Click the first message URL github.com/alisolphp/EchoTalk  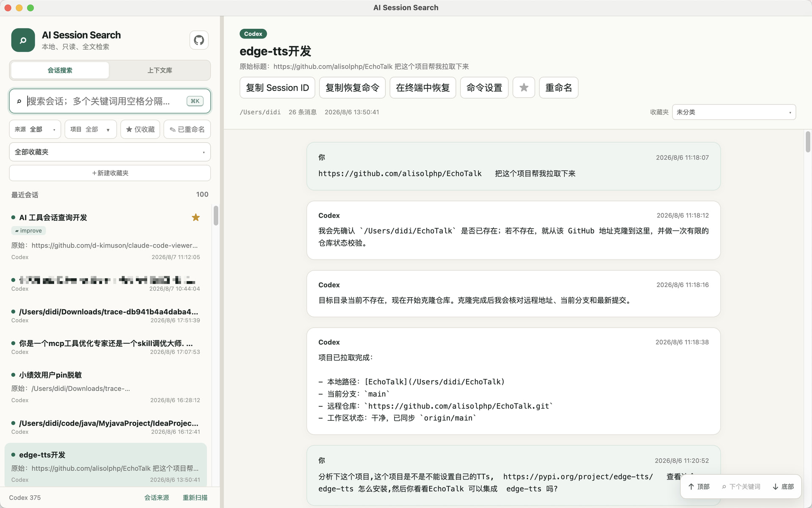(x=400, y=174)
